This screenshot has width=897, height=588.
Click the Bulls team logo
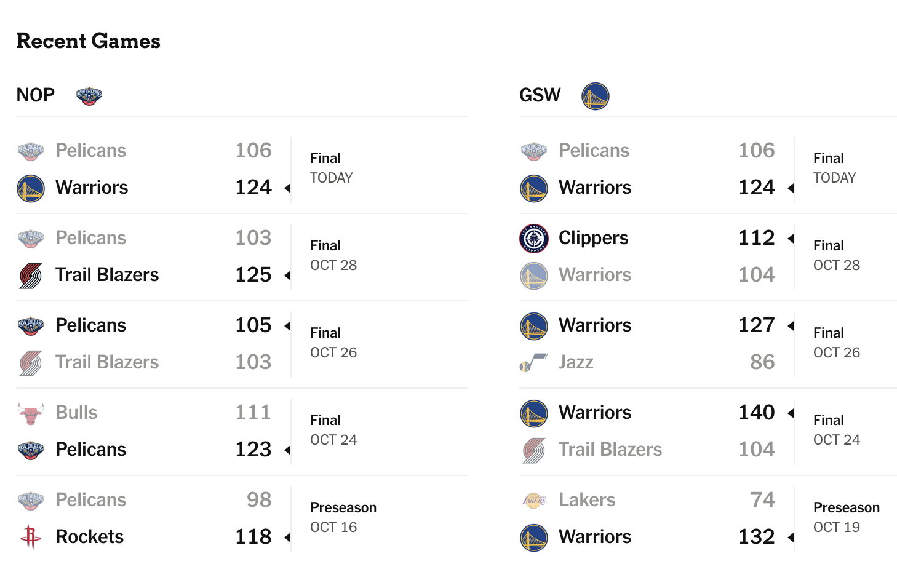pyautogui.click(x=31, y=413)
